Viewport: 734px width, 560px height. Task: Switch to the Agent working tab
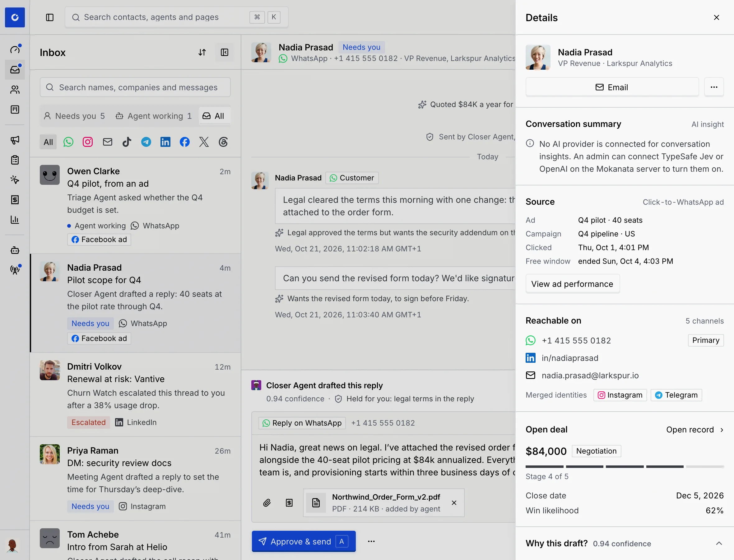pyautogui.click(x=154, y=116)
